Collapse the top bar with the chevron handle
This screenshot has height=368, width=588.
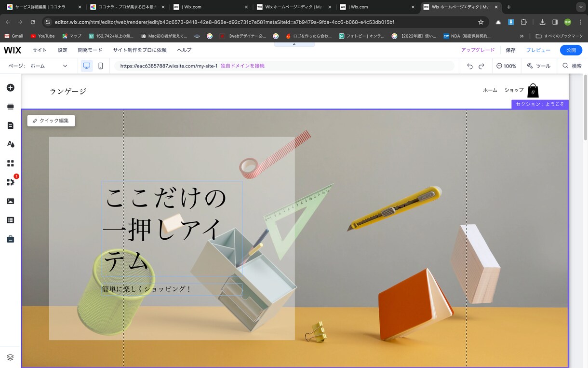coord(294,44)
